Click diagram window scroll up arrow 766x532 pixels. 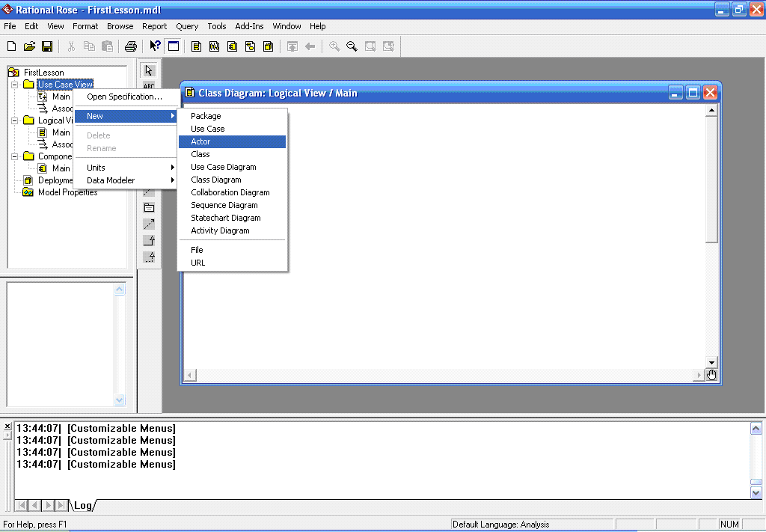pyautogui.click(x=711, y=111)
